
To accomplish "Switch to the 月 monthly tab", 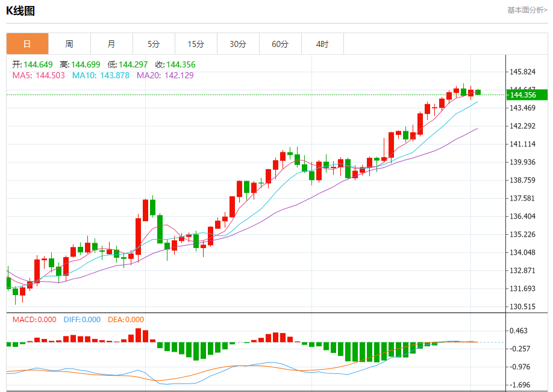I will (112, 44).
